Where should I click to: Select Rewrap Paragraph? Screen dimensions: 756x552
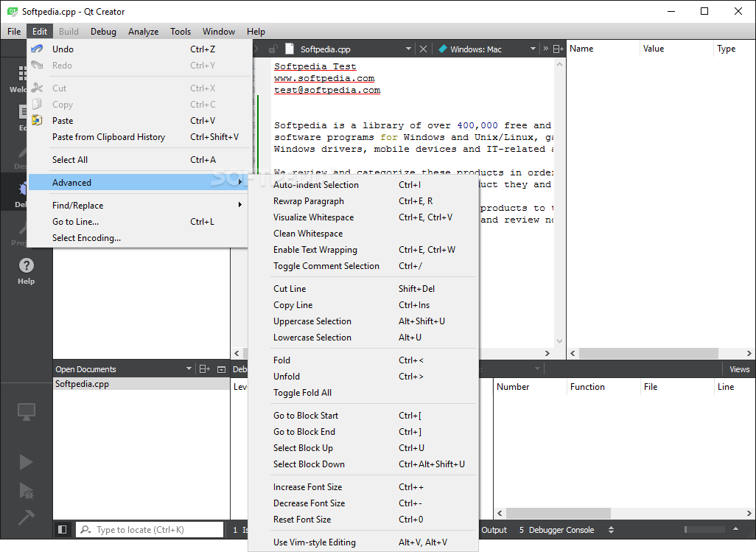click(x=363, y=201)
